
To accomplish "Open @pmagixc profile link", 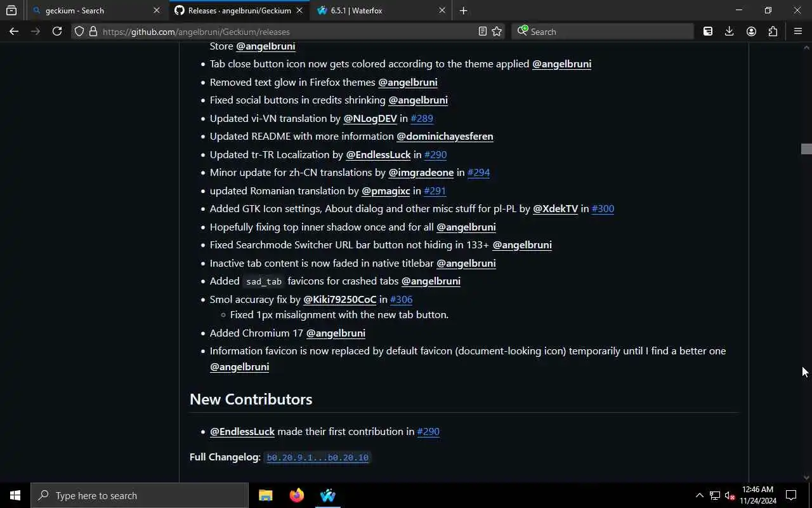I will [386, 190].
